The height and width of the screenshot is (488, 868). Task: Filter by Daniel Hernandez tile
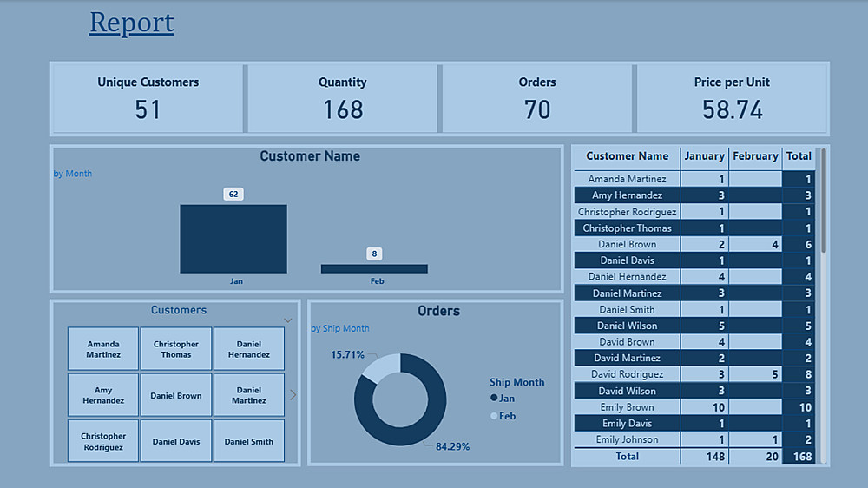click(x=249, y=349)
